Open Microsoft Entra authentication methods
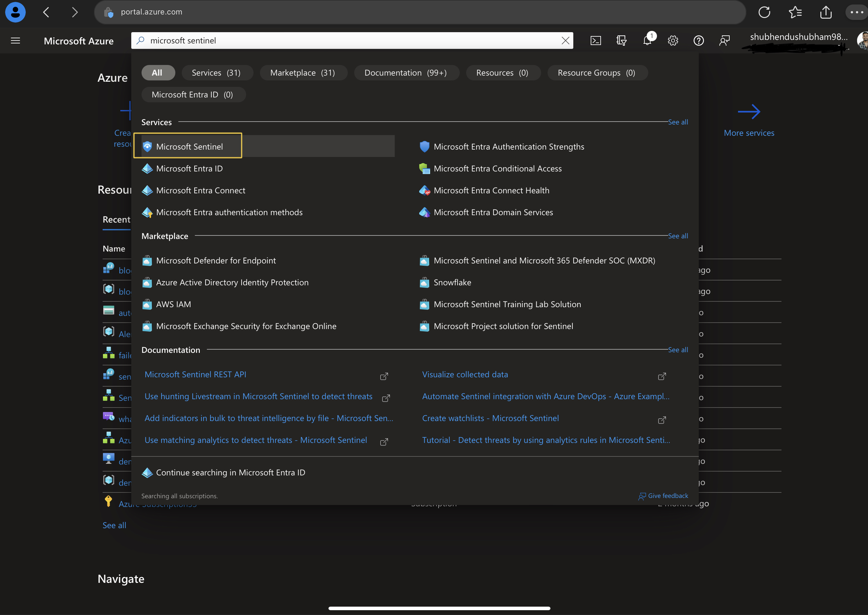 222,212
